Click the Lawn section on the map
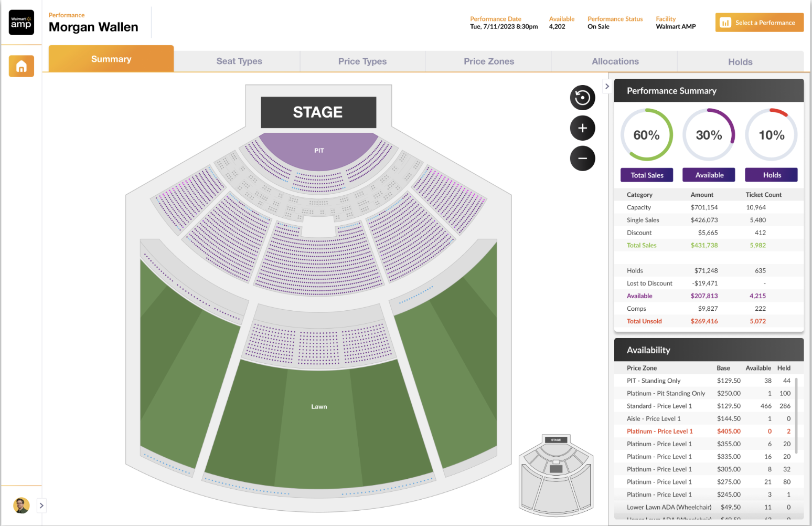The image size is (812, 526). tap(319, 406)
